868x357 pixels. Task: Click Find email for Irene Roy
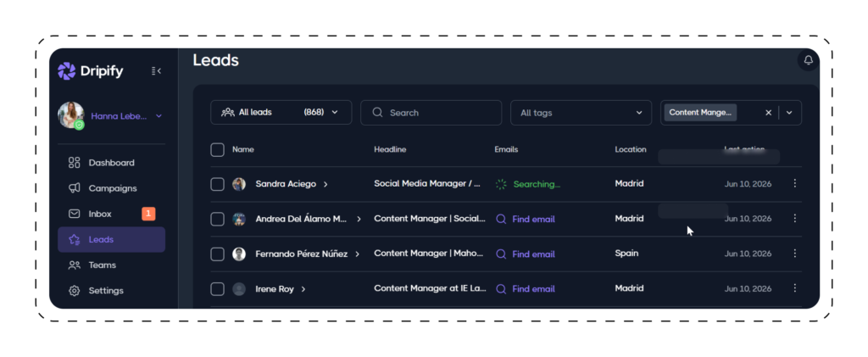(525, 289)
